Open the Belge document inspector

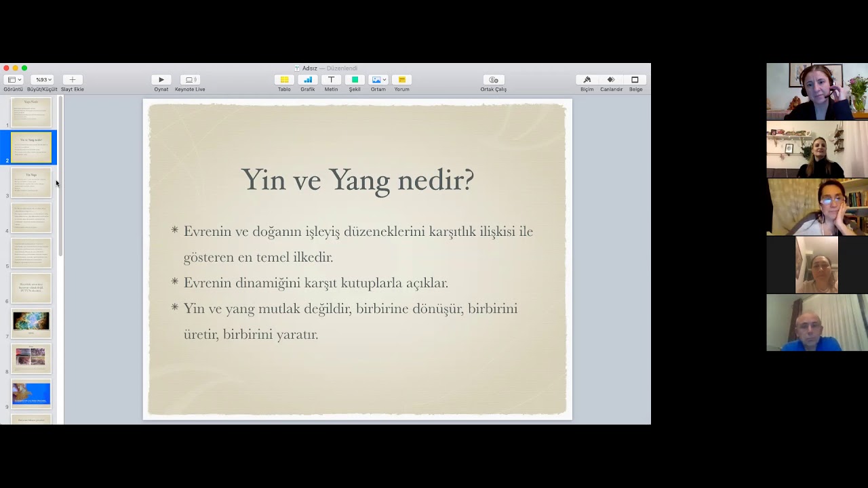(635, 80)
